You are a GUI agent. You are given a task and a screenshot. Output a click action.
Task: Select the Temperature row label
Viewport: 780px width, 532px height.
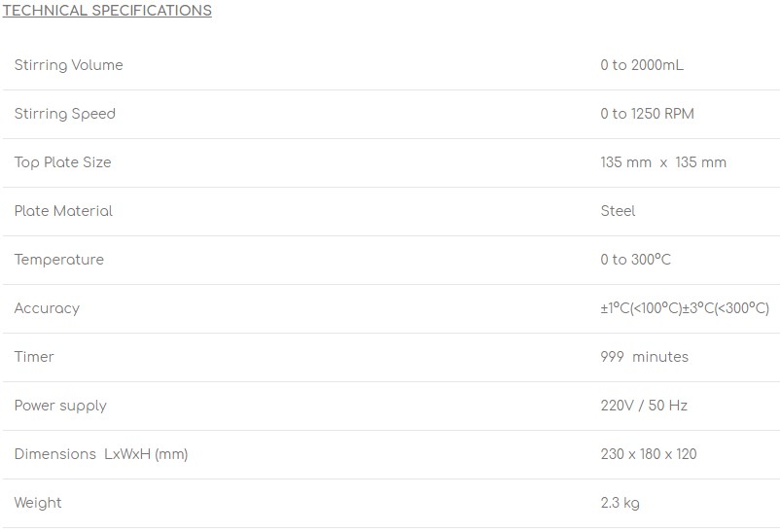coord(59,260)
